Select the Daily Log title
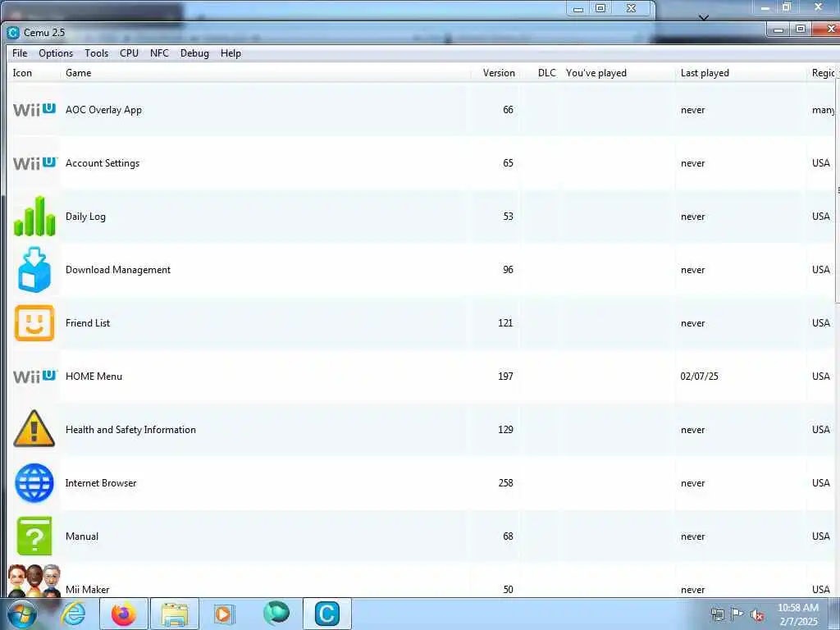The width and height of the screenshot is (840, 630). tap(85, 217)
